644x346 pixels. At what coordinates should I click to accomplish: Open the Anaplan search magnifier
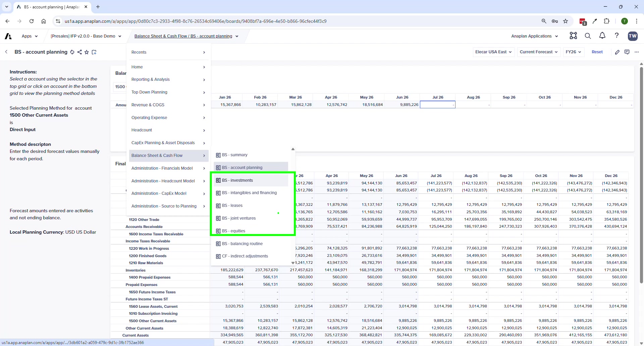pos(588,36)
